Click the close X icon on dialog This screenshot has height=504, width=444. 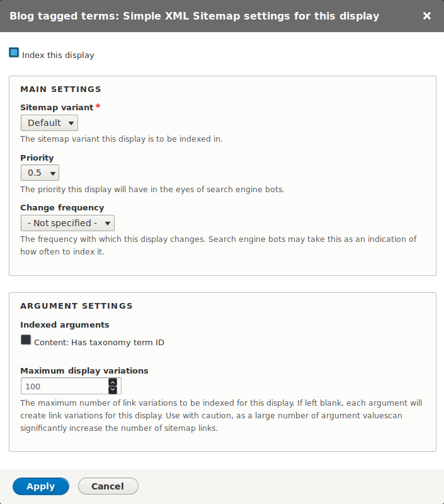coord(426,16)
